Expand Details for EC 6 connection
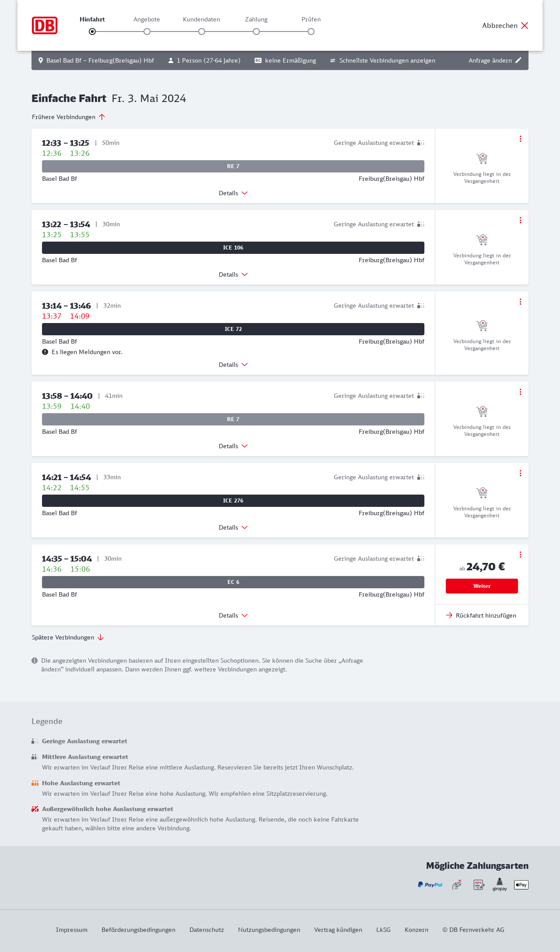The image size is (560, 952). (x=233, y=615)
